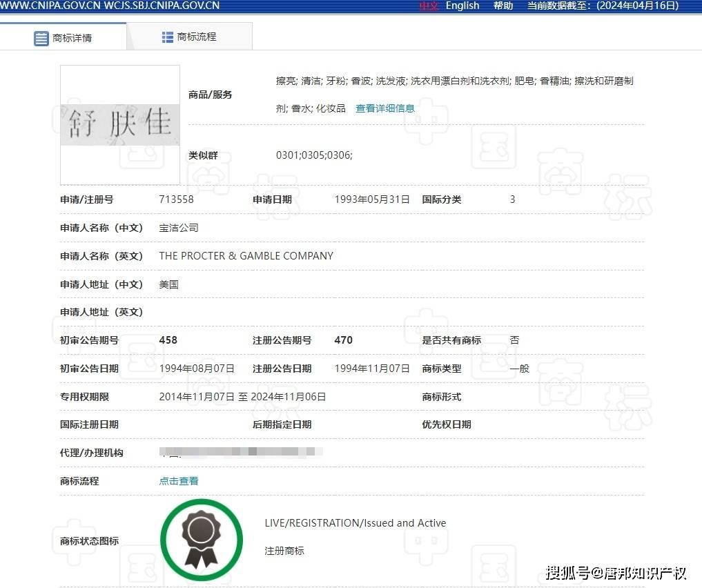Select applicant name 宝洁公司
Viewport: 702px width, 588px height.
(x=179, y=228)
